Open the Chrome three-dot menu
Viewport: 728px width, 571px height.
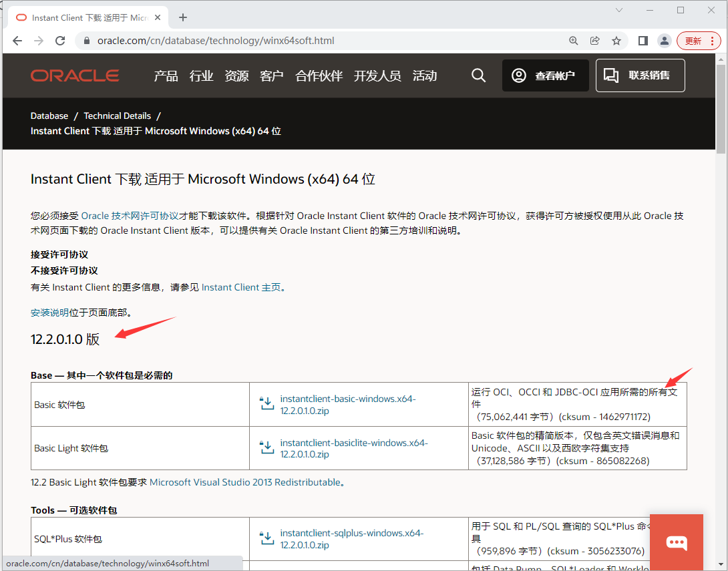pos(712,41)
